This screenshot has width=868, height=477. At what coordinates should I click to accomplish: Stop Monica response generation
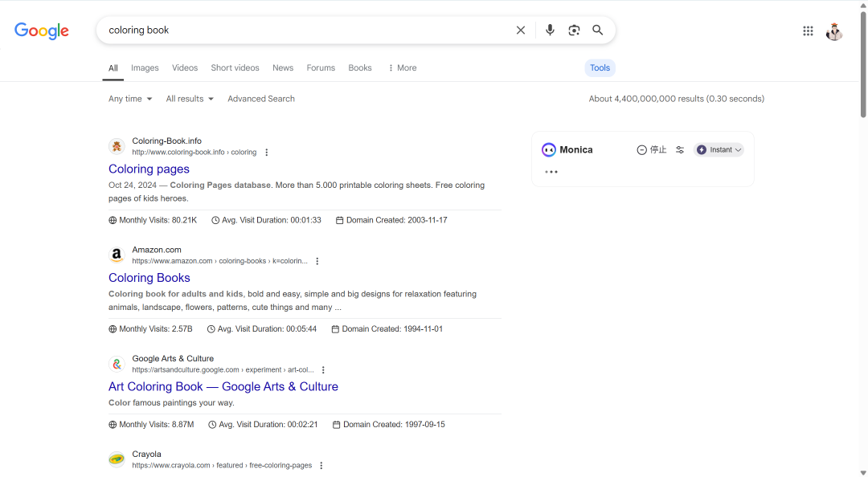click(x=652, y=150)
